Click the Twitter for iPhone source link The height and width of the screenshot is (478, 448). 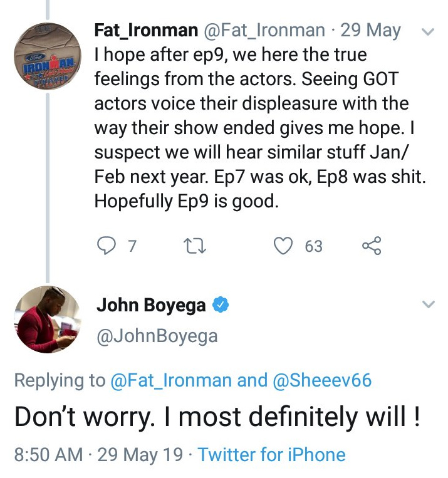point(271,454)
